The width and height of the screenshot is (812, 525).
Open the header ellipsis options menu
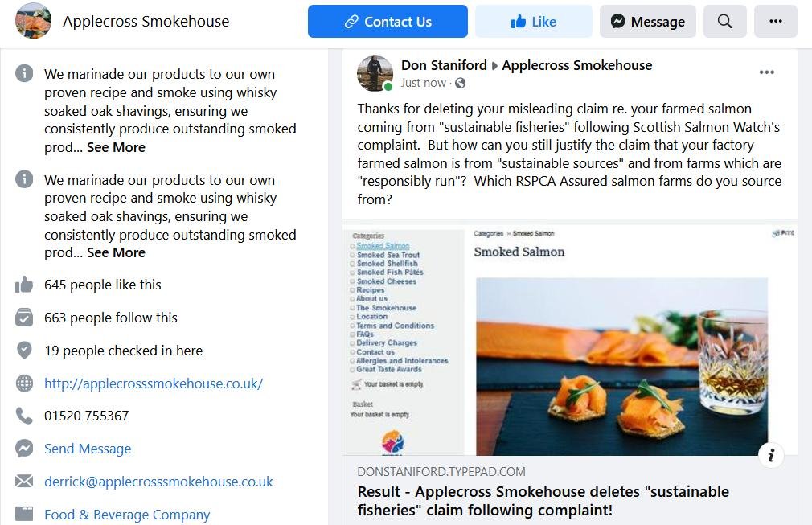775,21
